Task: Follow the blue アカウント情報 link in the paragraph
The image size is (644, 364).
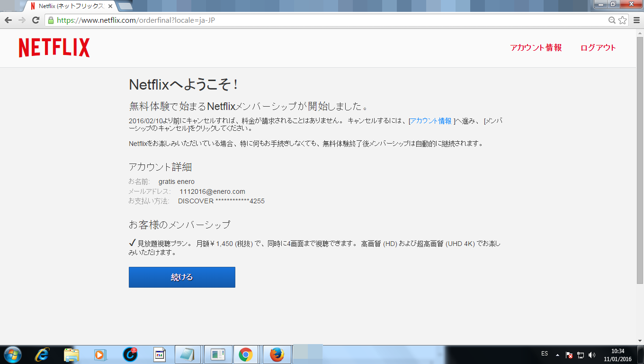Action: [x=431, y=121]
